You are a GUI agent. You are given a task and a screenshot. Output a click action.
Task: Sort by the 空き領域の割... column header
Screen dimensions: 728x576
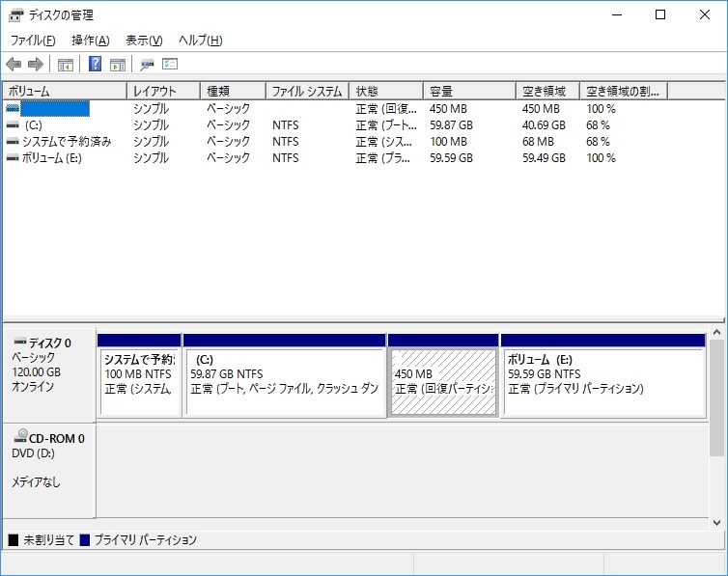pos(624,91)
